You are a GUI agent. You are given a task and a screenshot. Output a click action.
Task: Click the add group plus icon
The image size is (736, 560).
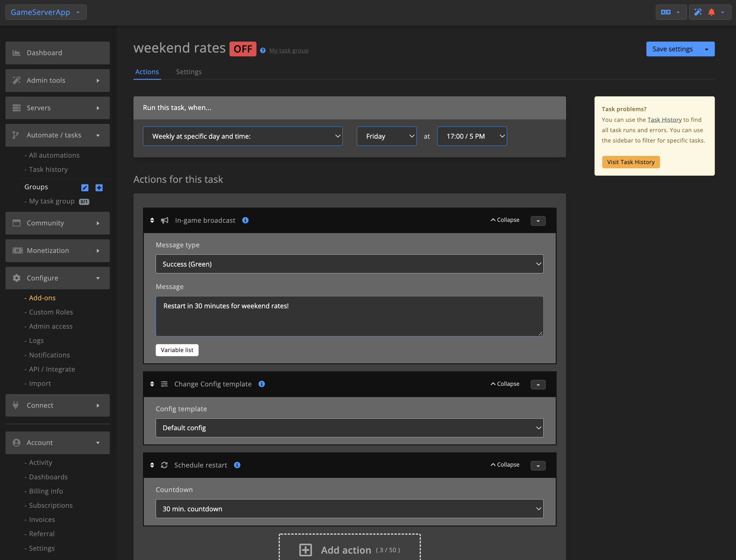point(99,187)
